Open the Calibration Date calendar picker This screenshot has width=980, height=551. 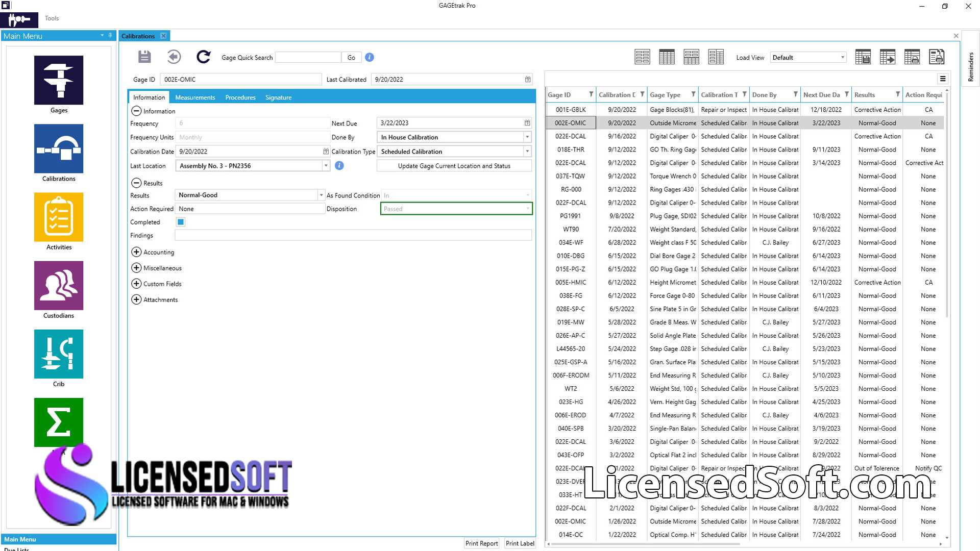(326, 152)
